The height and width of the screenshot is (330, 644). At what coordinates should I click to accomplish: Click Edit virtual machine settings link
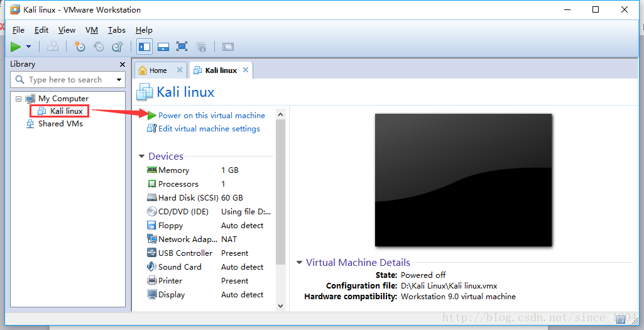coord(209,129)
